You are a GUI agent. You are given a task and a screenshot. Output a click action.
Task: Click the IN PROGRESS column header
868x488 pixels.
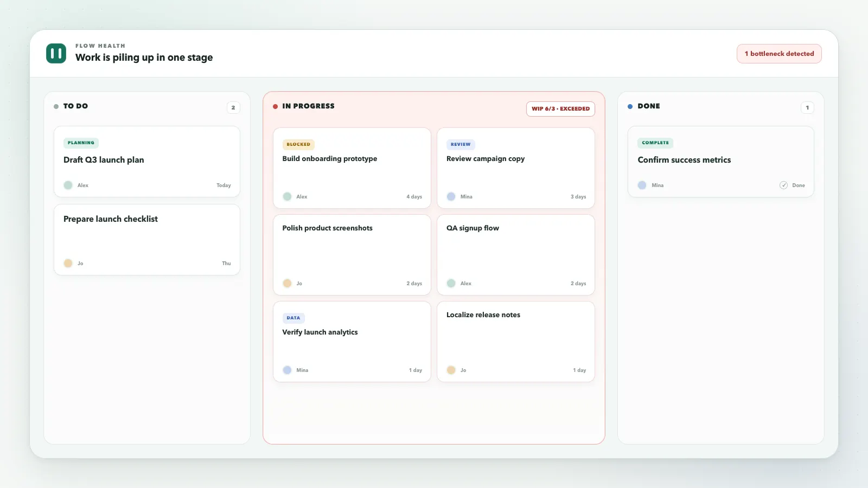pos(308,106)
